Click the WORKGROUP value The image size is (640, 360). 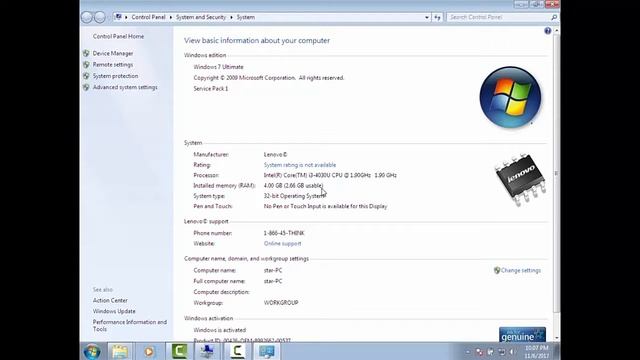point(281,303)
